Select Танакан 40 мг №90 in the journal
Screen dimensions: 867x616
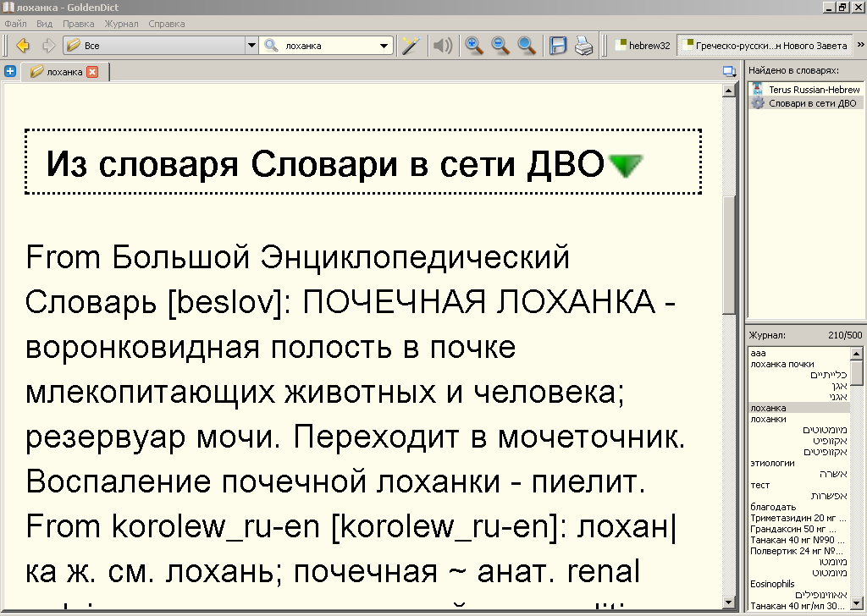click(x=798, y=540)
